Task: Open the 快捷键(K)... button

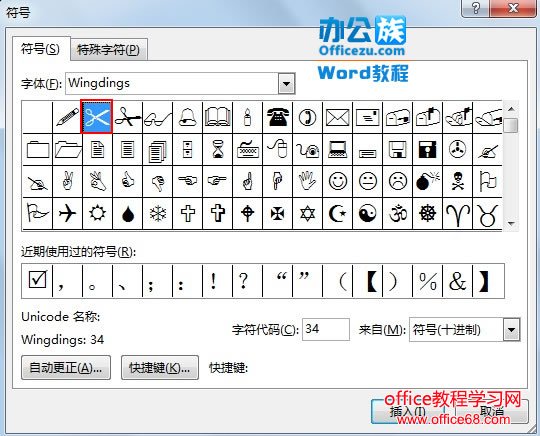Action: click(160, 368)
